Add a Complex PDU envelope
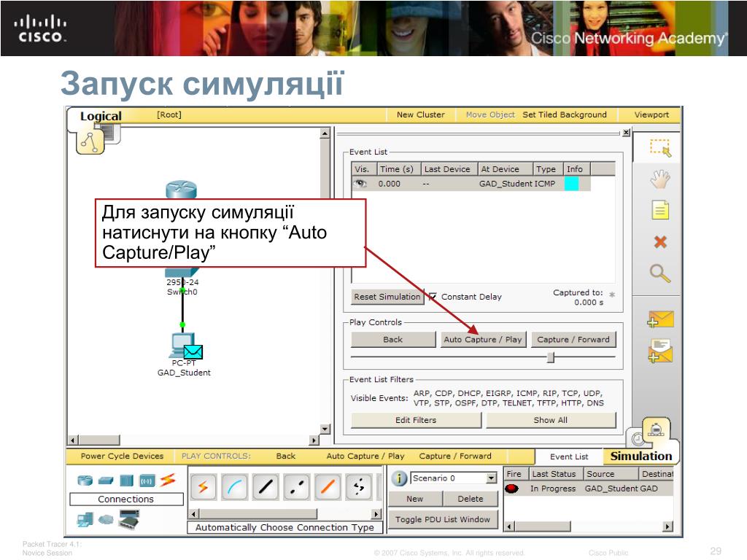This screenshot has width=747, height=560. [x=660, y=351]
